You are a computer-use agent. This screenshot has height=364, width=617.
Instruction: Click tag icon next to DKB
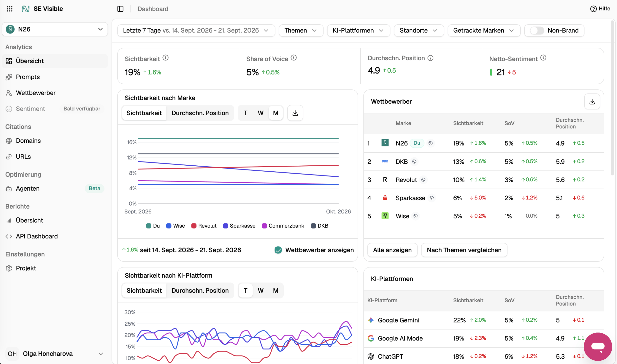(414, 162)
